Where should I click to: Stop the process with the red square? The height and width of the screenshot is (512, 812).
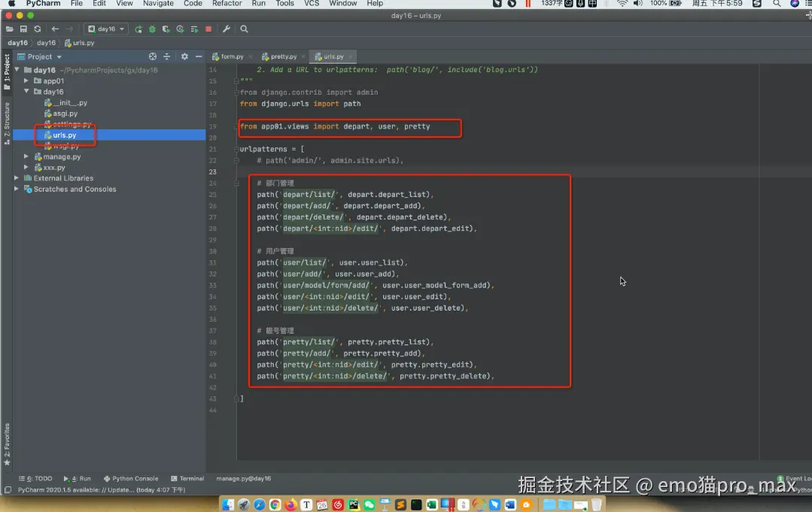208,29
